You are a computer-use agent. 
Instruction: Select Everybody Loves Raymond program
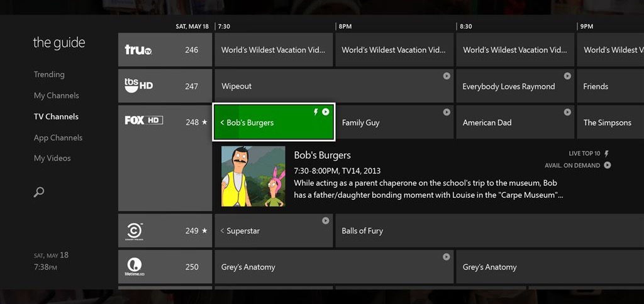[515, 86]
